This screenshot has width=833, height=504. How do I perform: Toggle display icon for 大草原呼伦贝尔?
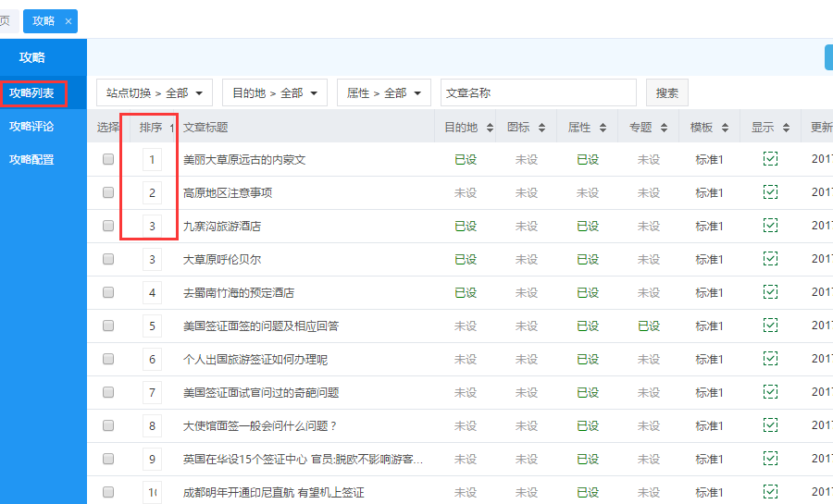pos(770,259)
